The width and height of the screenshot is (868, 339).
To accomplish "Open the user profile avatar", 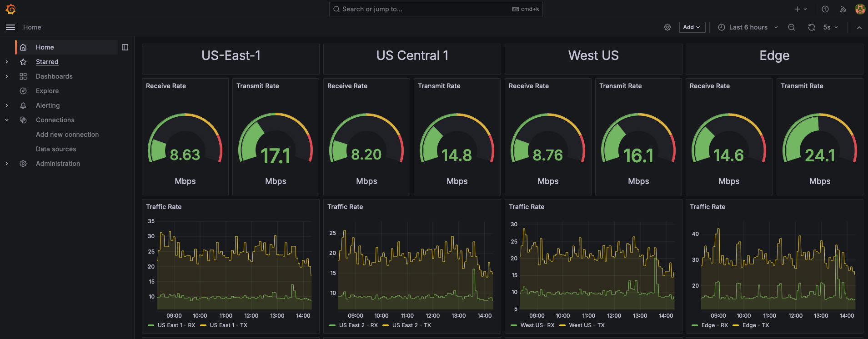I will click(860, 9).
